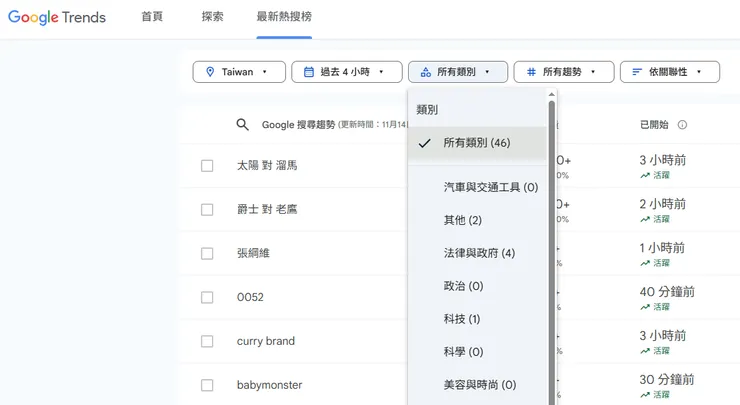Tick the curry brand checkbox
This screenshot has width=740, height=405.
point(207,341)
